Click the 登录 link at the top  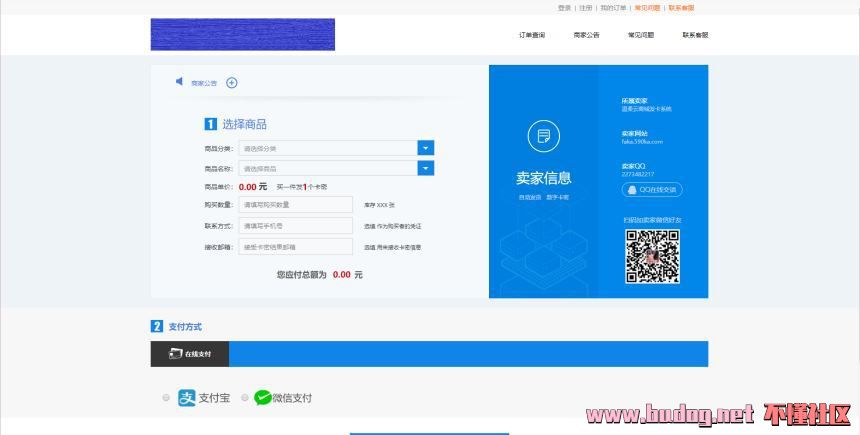pos(564,7)
